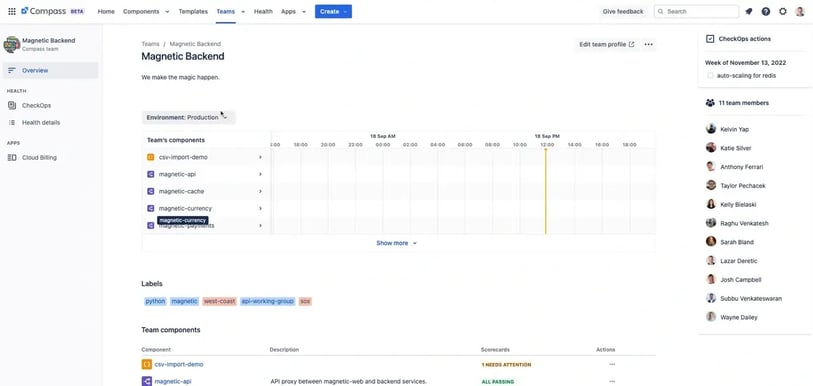The height and width of the screenshot is (386, 813).
Task: Click the 1 NEEDS ATTENTION scorecard status
Action: tap(506, 365)
